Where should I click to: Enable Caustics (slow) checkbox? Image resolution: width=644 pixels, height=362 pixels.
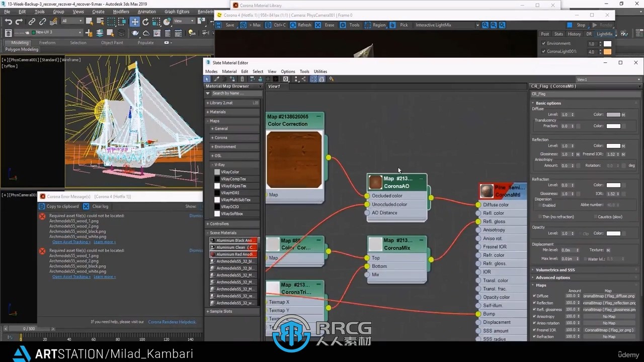595,217
